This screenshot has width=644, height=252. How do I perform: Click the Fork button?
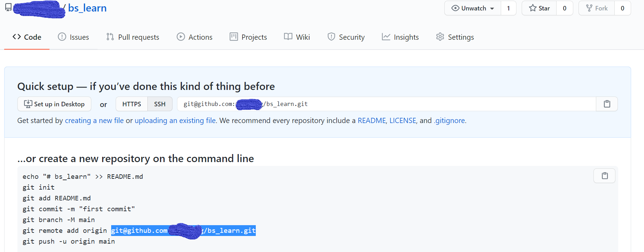[597, 8]
